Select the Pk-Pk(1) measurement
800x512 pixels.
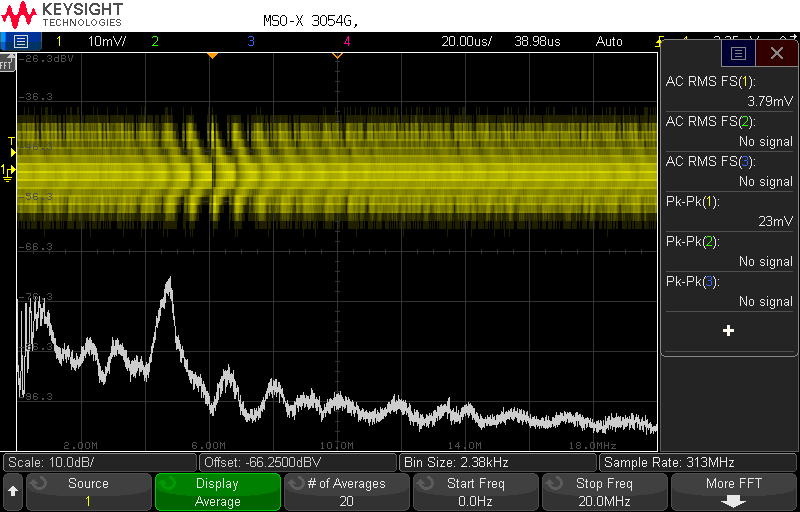[729, 211]
